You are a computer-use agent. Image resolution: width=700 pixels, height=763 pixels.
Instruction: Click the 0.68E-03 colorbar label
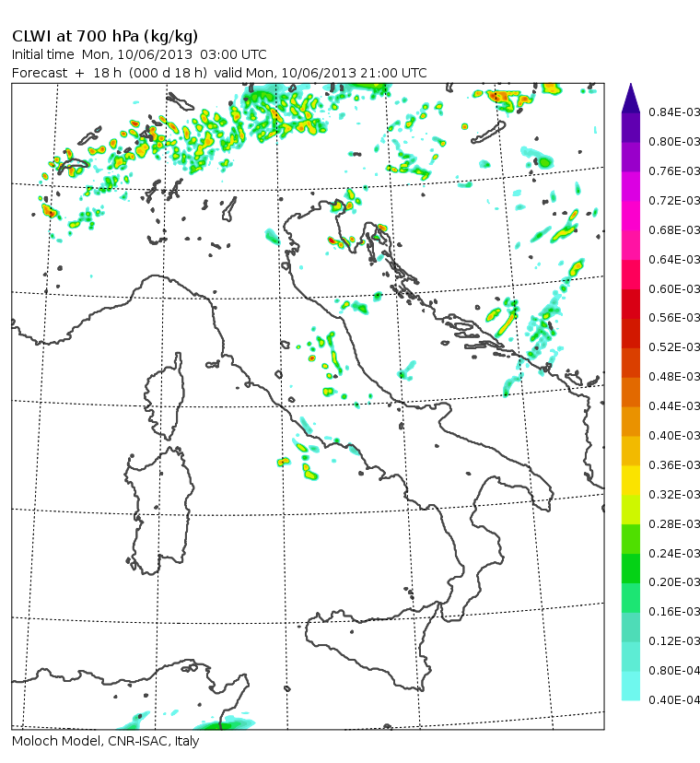pos(674,230)
